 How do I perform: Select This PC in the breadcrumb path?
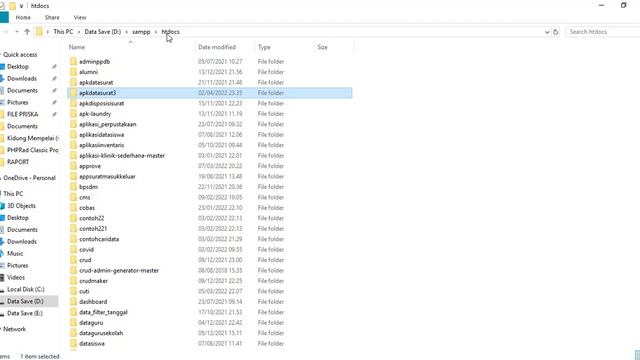coord(63,32)
